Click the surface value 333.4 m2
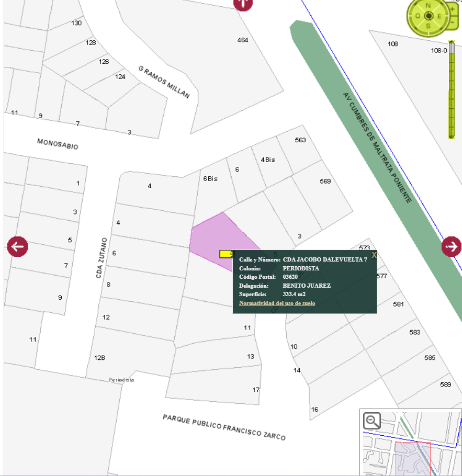The width and height of the screenshot is (462, 476). 294,294
